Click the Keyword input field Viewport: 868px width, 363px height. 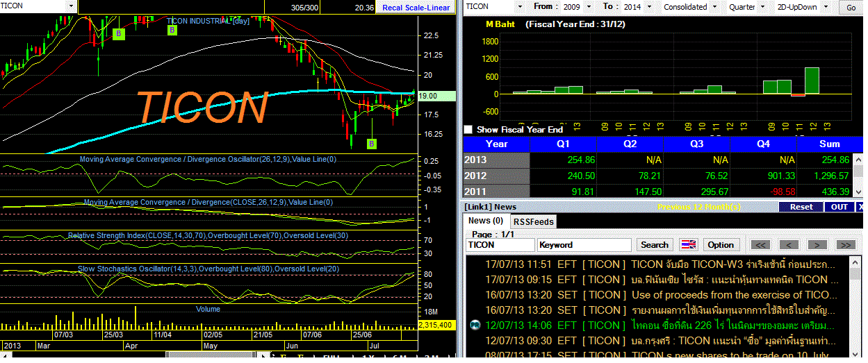pos(584,245)
